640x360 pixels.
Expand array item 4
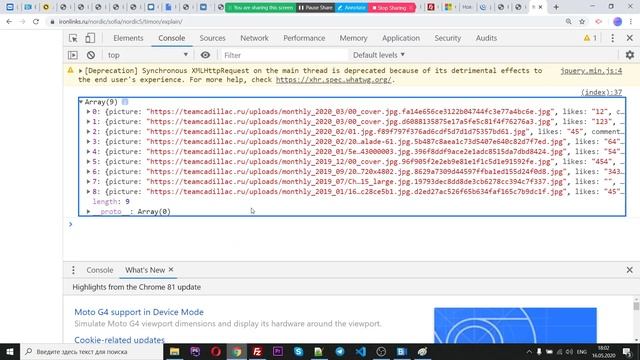click(x=88, y=151)
